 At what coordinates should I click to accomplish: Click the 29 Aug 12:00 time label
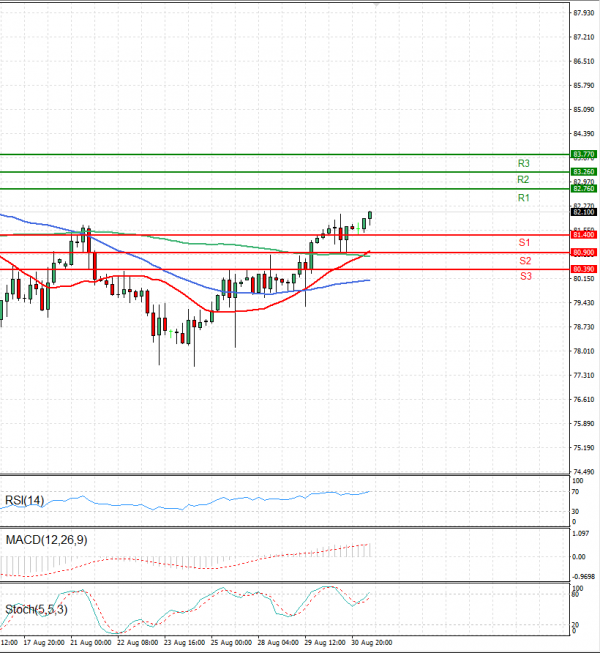pyautogui.click(x=325, y=643)
